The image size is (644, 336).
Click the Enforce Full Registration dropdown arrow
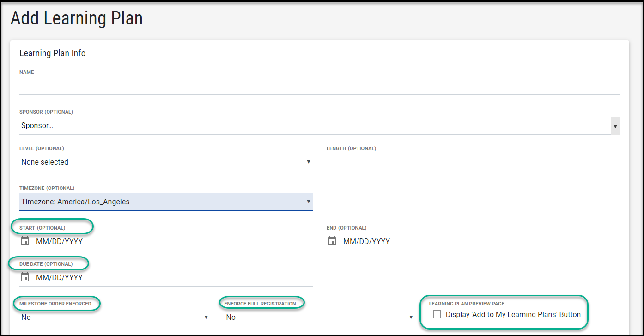(411, 317)
